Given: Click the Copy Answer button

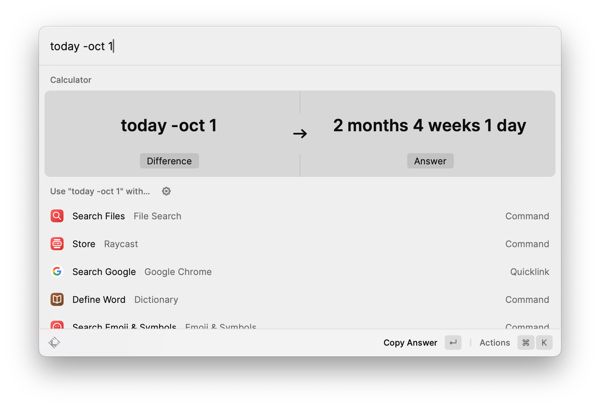Looking at the screenshot, I should point(410,343).
